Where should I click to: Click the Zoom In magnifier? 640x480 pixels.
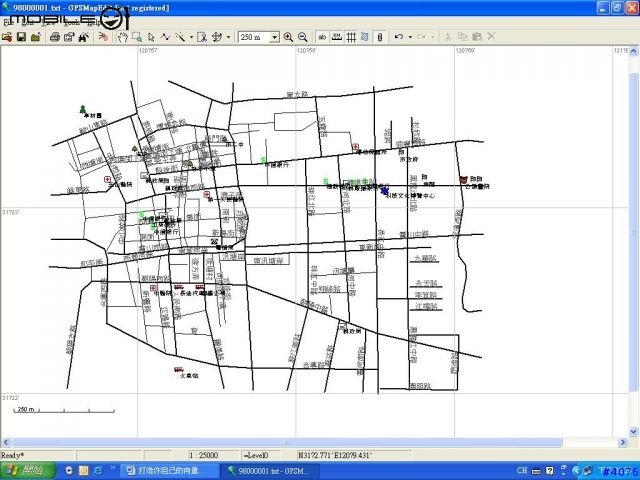(288, 37)
